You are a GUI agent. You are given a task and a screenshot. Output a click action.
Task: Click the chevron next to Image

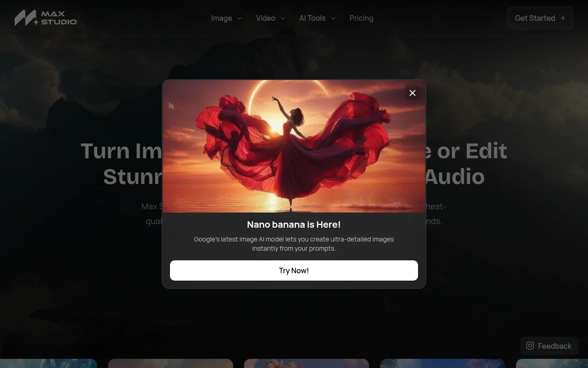pyautogui.click(x=239, y=18)
